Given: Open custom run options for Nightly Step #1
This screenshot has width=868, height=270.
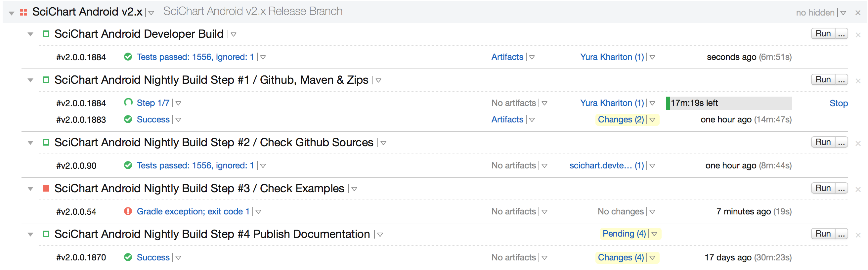Looking at the screenshot, I should coord(842,79).
